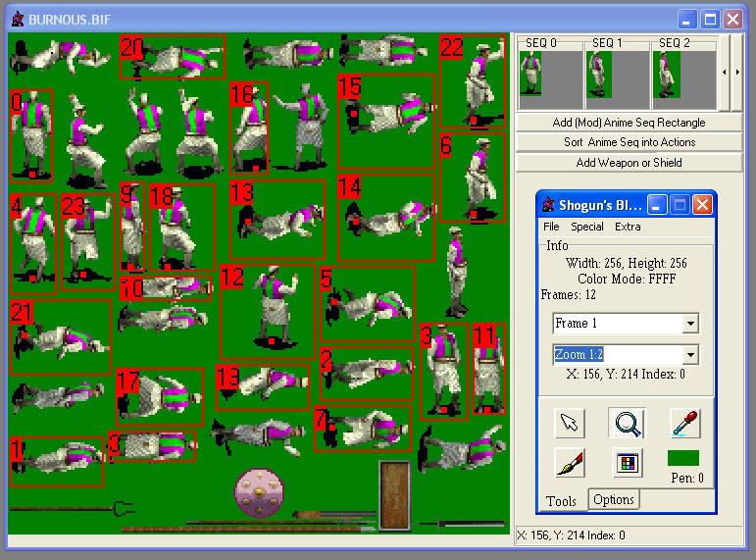Viewport: 756px width, 560px height.
Task: Switch to the Tools tab
Action: (x=561, y=501)
